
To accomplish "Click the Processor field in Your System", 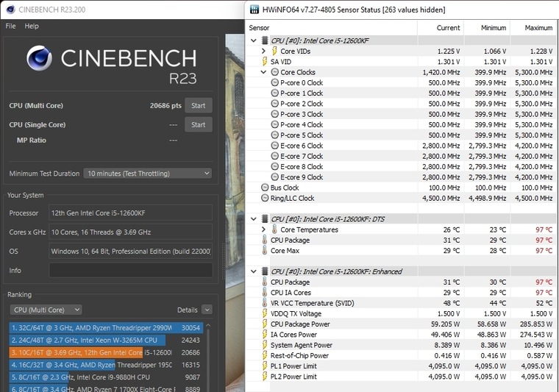I will pos(130,213).
